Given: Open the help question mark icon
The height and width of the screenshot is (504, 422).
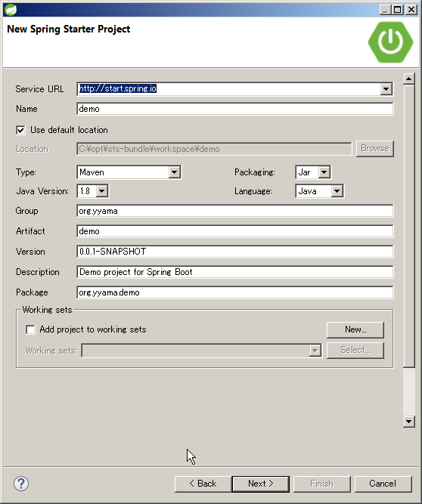Looking at the screenshot, I should point(21,484).
